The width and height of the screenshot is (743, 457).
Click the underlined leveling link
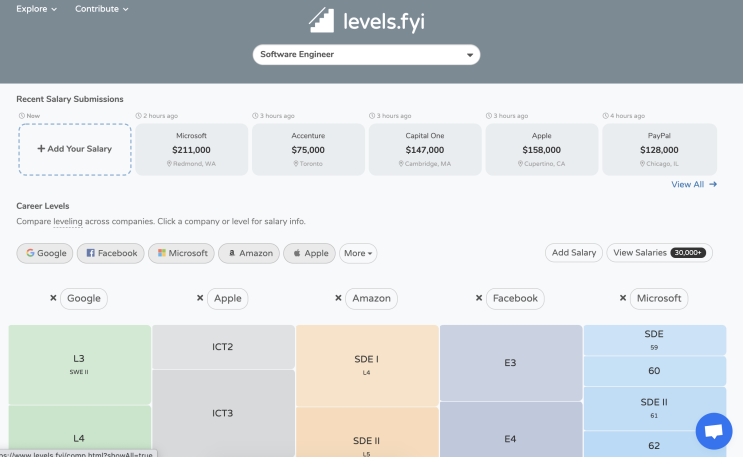coord(68,221)
